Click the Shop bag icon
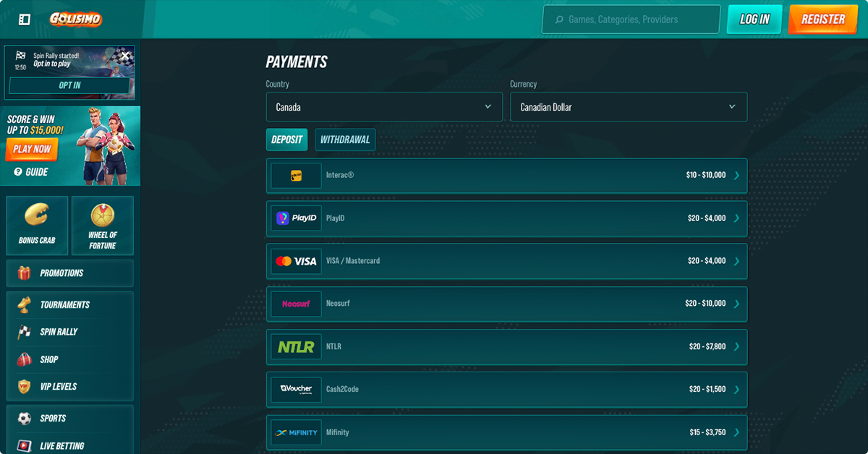 [25, 359]
